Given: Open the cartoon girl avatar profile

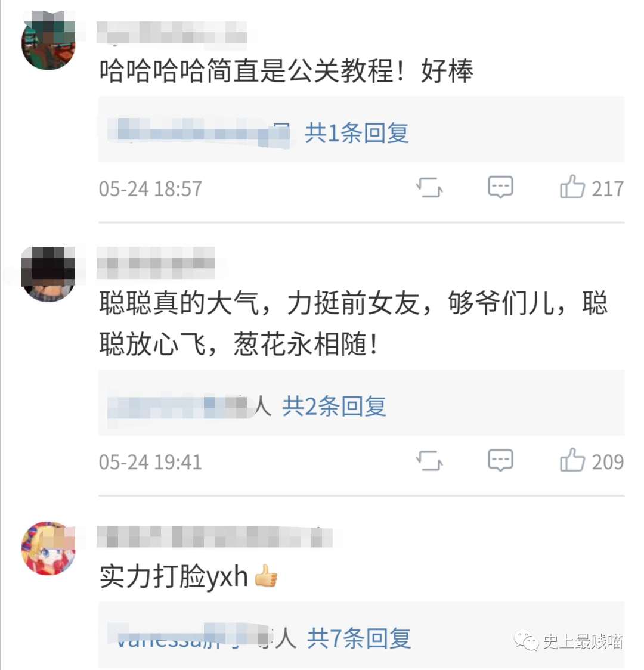Looking at the screenshot, I should pyautogui.click(x=48, y=548).
